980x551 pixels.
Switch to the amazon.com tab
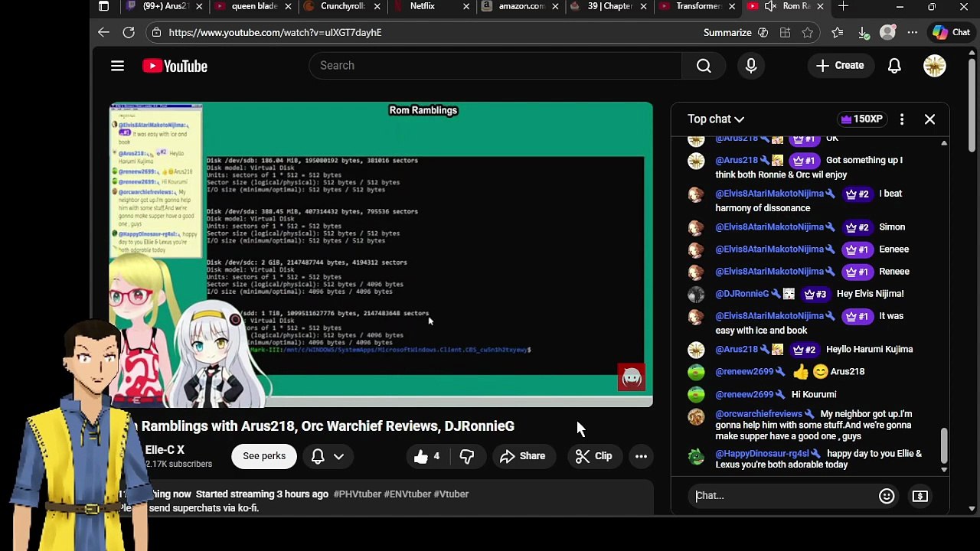[520, 7]
